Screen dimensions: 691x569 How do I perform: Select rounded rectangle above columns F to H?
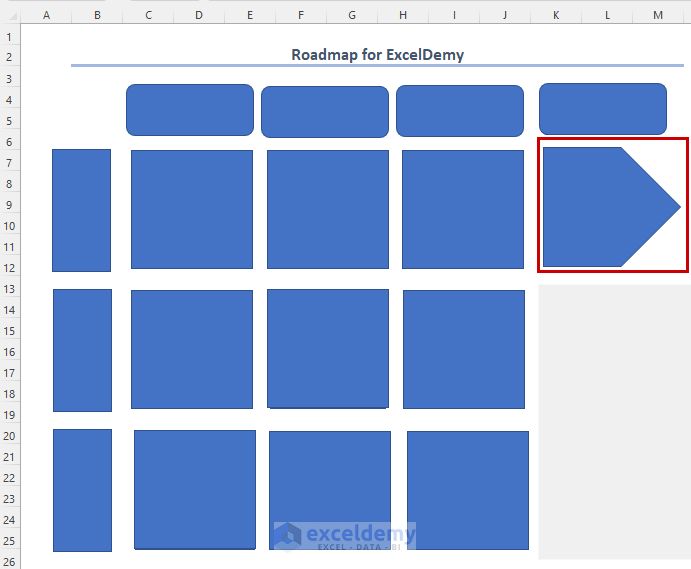(x=325, y=112)
